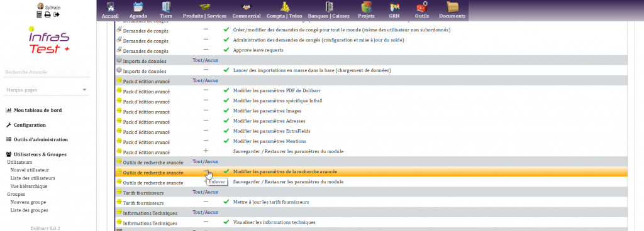Image resolution: width=644 pixels, height=231 pixels.
Task: Remove permission Mettre à jour les tarifs fournisseurs
Action: click(206, 201)
